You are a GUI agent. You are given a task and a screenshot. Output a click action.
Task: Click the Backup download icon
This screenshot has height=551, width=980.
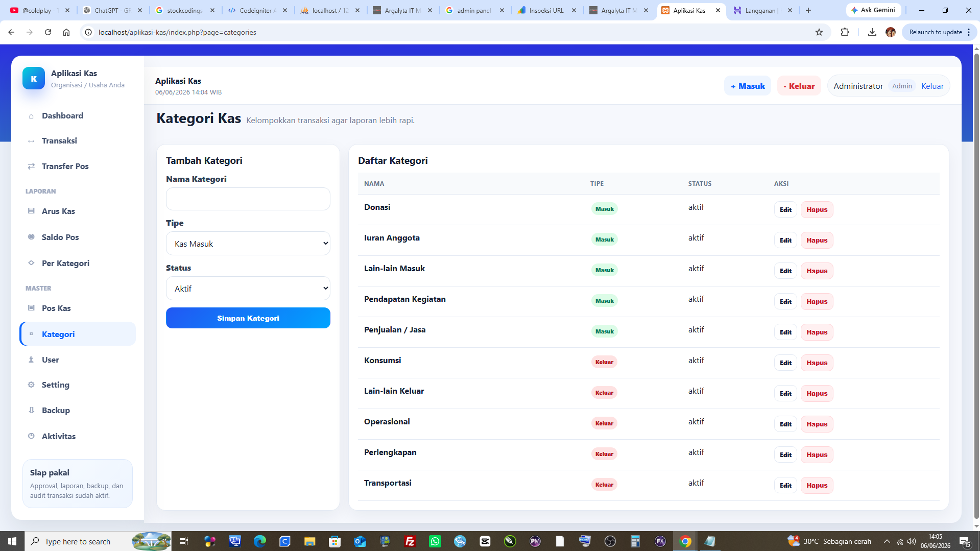31,410
